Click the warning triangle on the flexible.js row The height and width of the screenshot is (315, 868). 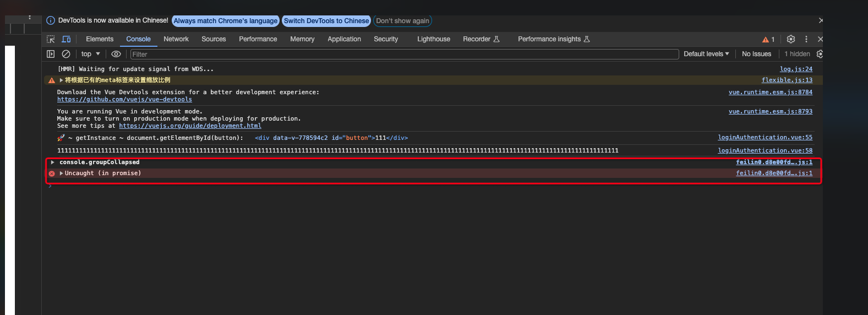[x=52, y=80]
